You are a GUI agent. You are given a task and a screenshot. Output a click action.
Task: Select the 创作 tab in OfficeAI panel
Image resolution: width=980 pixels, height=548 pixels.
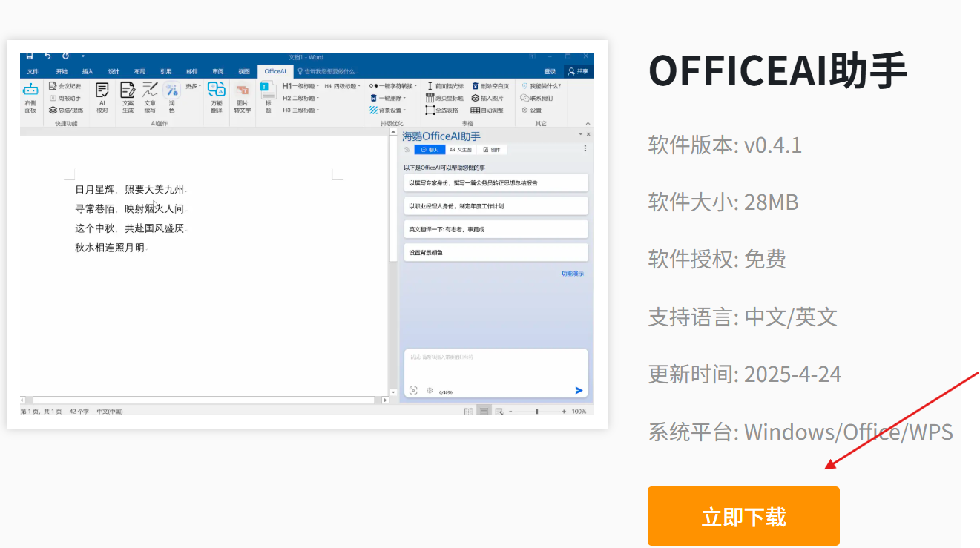492,149
